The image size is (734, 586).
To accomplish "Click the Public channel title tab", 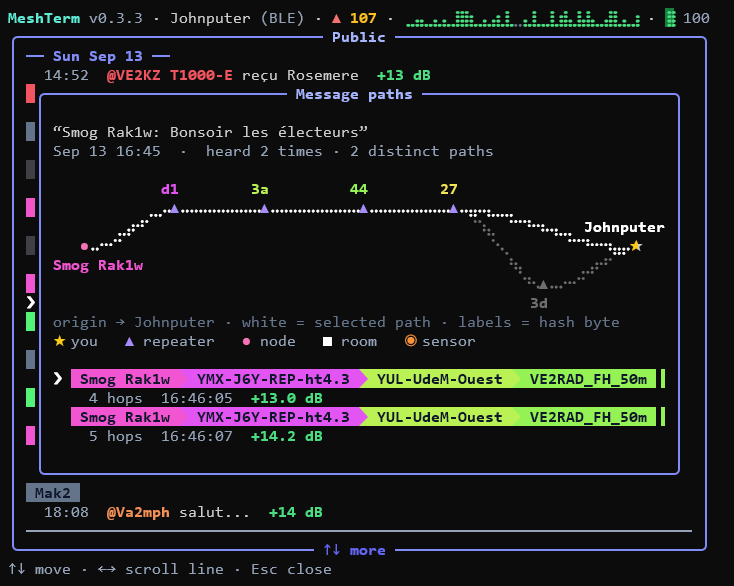I will [x=359, y=37].
